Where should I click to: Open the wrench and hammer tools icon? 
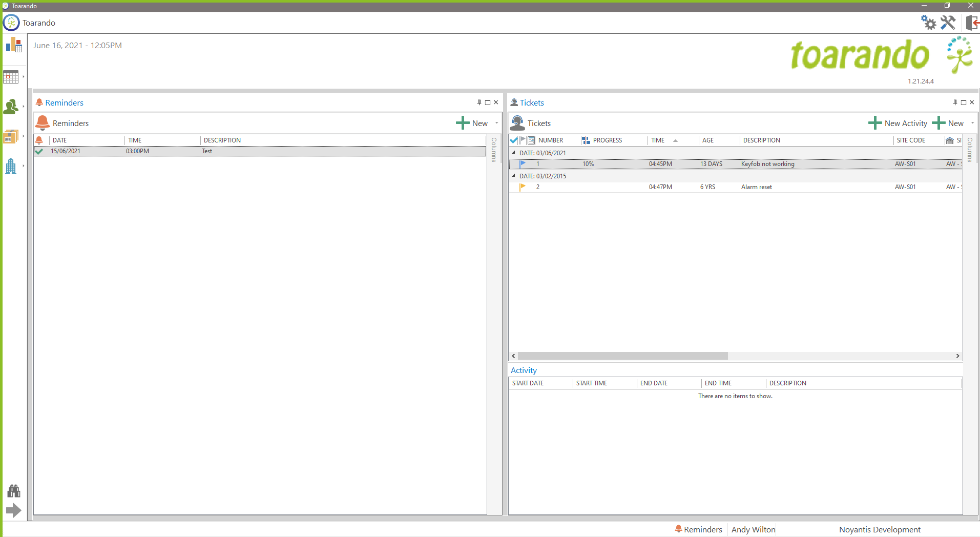(948, 23)
